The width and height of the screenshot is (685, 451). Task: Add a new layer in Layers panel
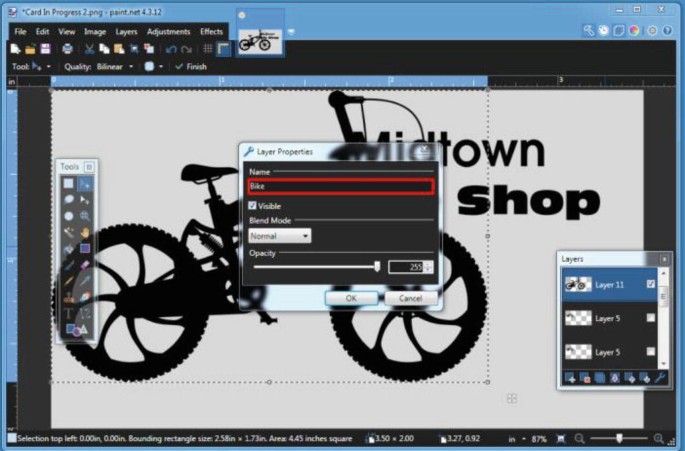[x=570, y=378]
